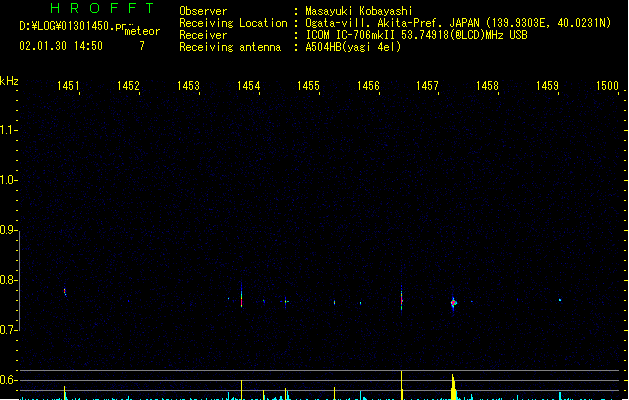Click the tall echo streak between 1456 and 1457

pyautogui.click(x=402, y=298)
